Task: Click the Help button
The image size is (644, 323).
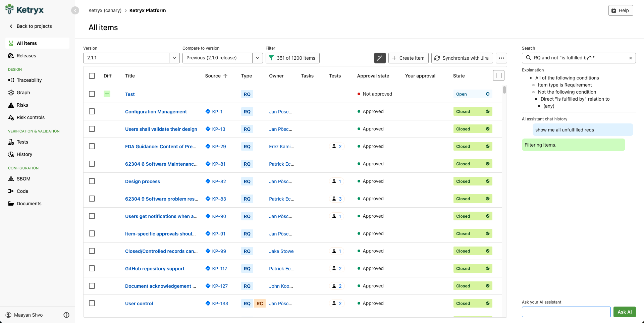Action: 621,10
